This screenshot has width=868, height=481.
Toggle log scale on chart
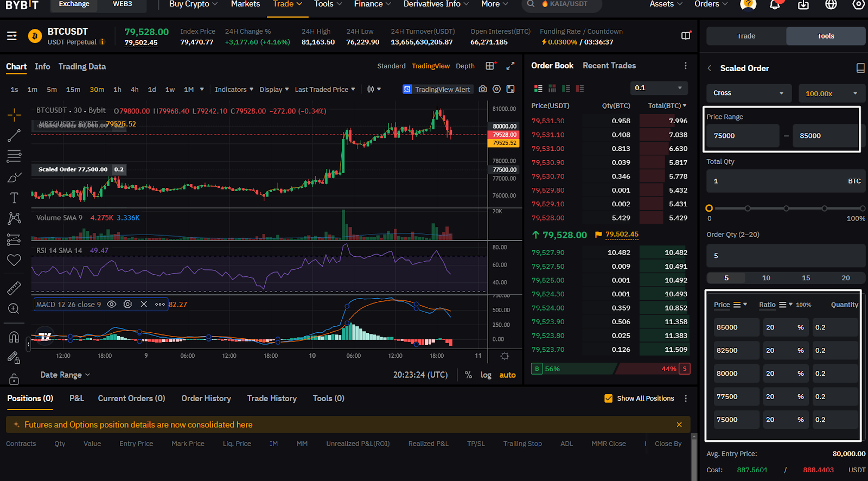click(486, 375)
